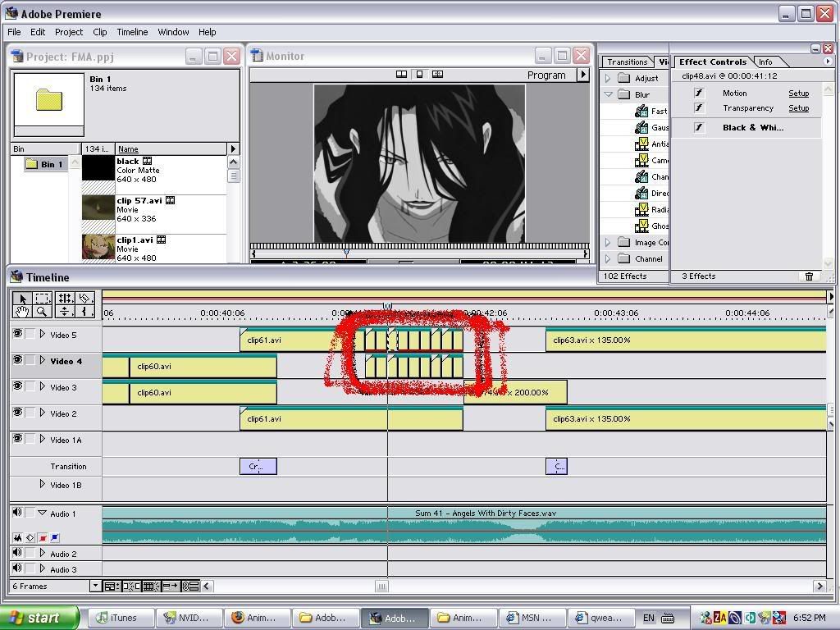The image size is (840, 630).
Task: Click Setup link for Transparency
Action: [798, 108]
